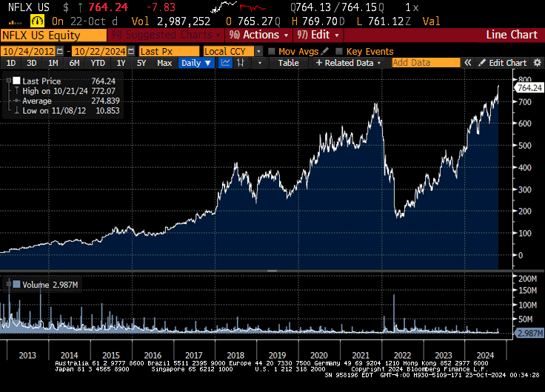The height and width of the screenshot is (392, 545).
Task: Click the -7.83 price change value
Action: (161, 7)
